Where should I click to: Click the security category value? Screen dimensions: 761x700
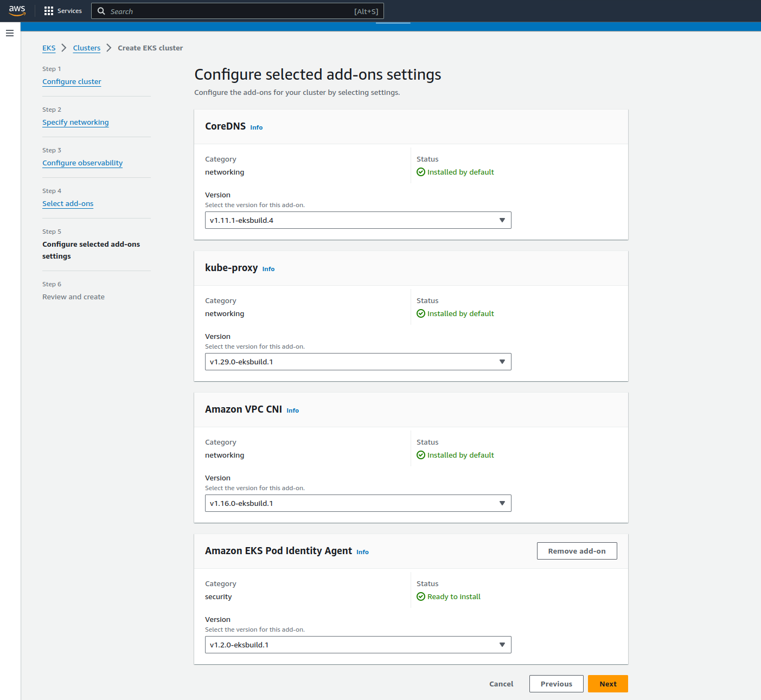coord(219,596)
